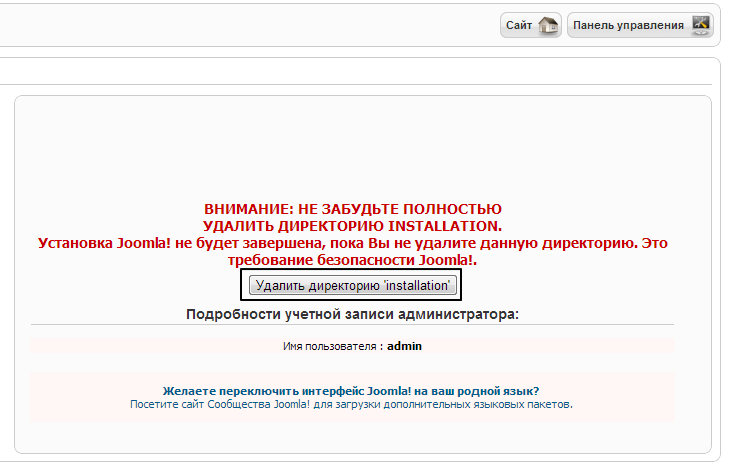Open Панель управления button label
Viewport: 730px width, 464px height.
[x=628, y=25]
